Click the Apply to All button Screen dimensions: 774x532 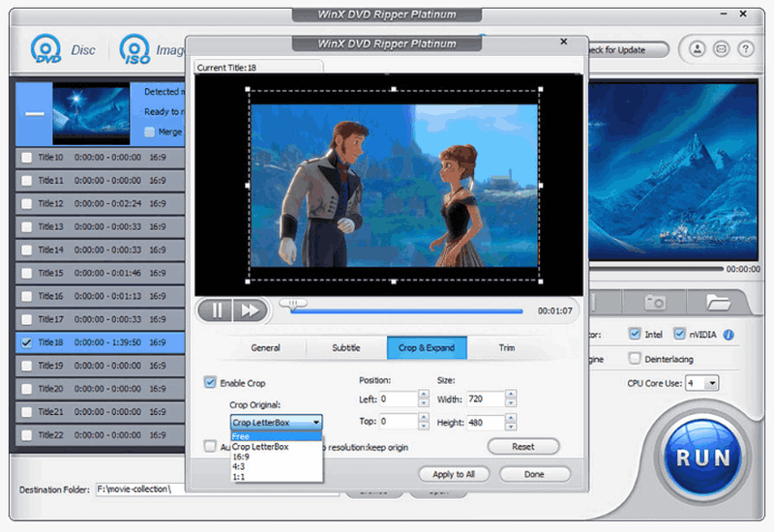(x=454, y=474)
